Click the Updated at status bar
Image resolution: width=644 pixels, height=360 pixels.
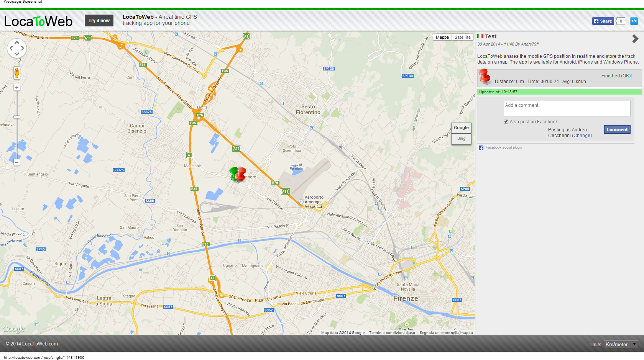559,92
